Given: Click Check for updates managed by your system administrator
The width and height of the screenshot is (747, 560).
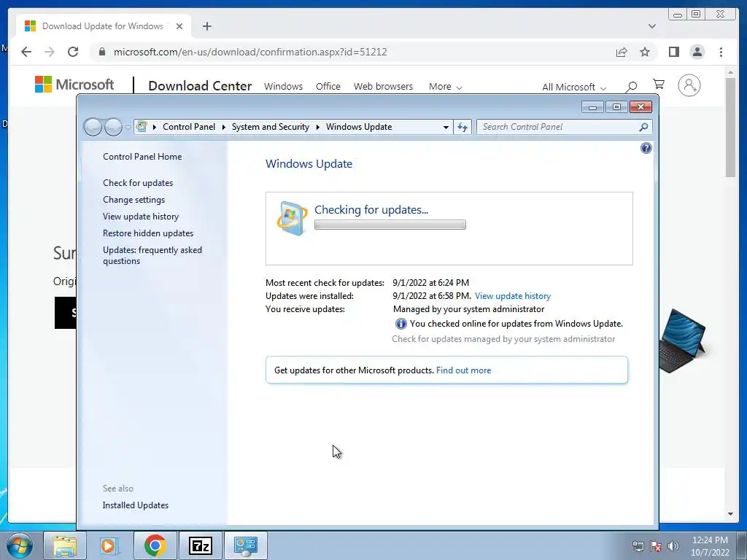Looking at the screenshot, I should click(x=503, y=339).
